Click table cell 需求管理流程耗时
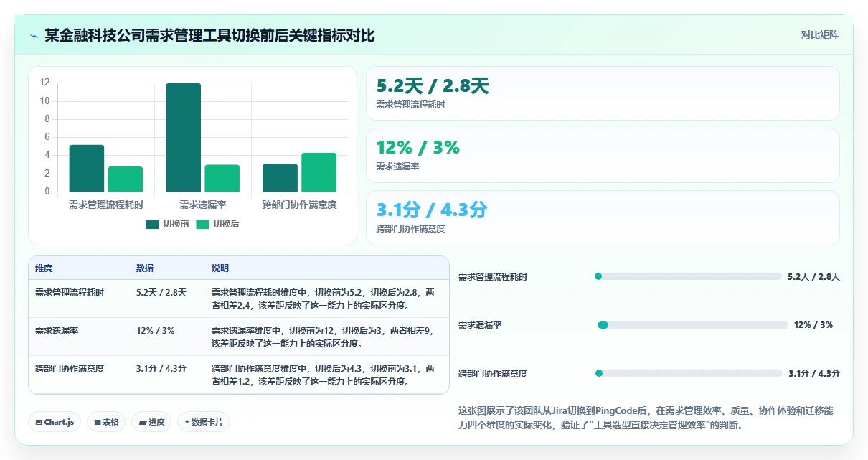This screenshot has height=460, width=868. 70,293
